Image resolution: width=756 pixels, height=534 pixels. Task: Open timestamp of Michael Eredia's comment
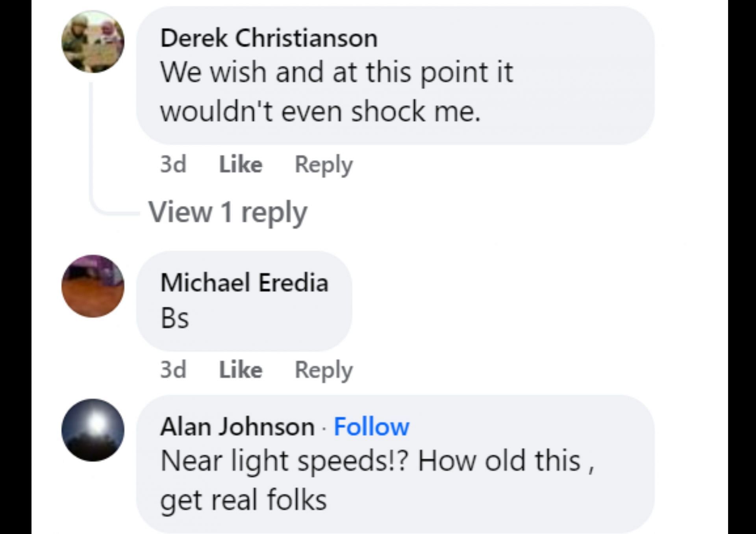(173, 370)
